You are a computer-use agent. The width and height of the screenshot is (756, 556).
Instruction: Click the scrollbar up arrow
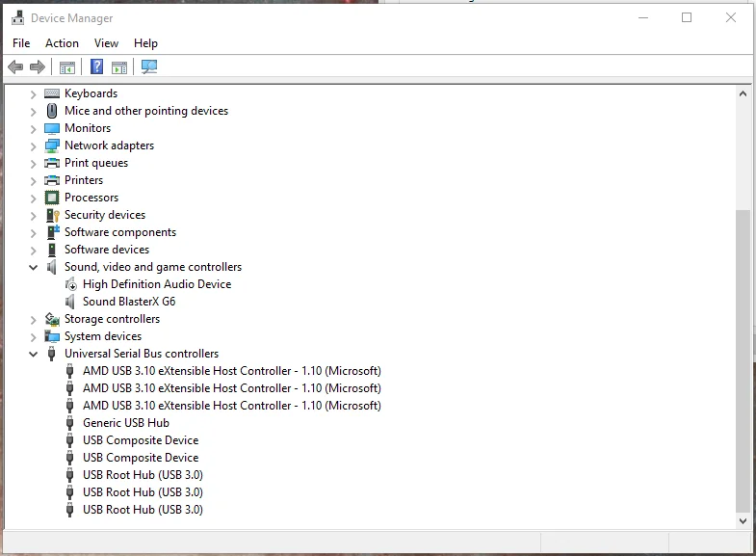743,93
